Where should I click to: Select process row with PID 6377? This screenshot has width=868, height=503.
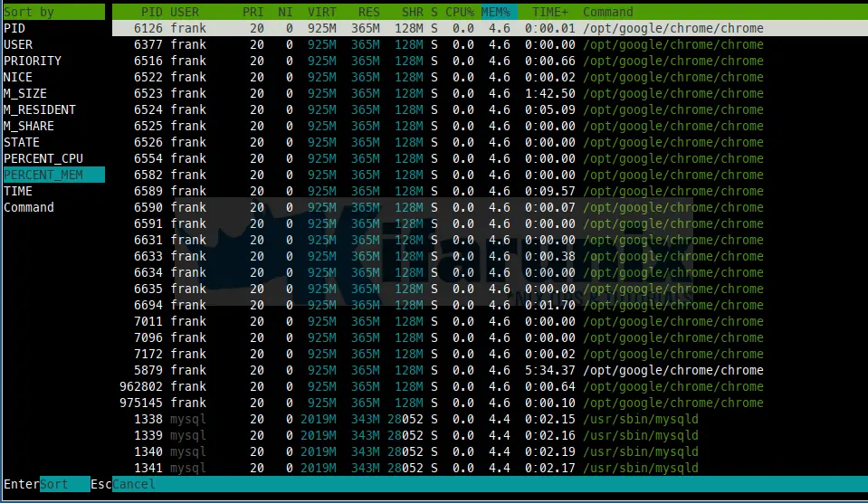490,44
